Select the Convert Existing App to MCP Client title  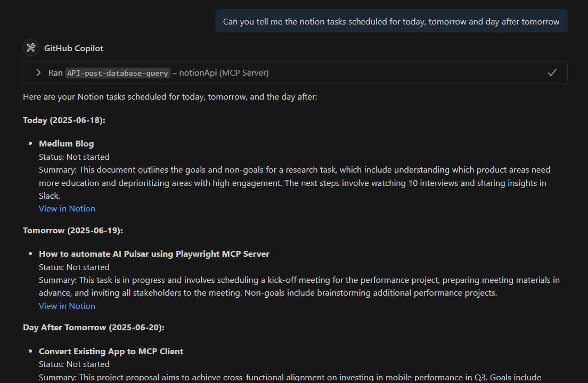coord(111,351)
